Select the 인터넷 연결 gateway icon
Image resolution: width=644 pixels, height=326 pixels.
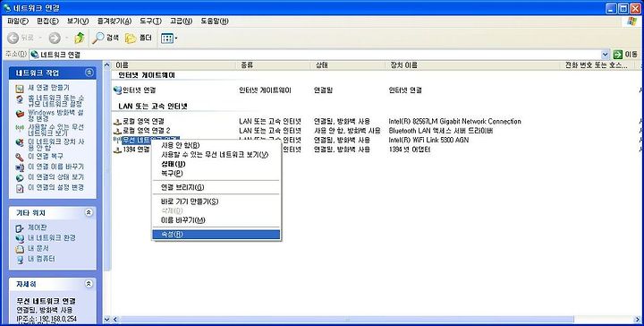(117, 90)
